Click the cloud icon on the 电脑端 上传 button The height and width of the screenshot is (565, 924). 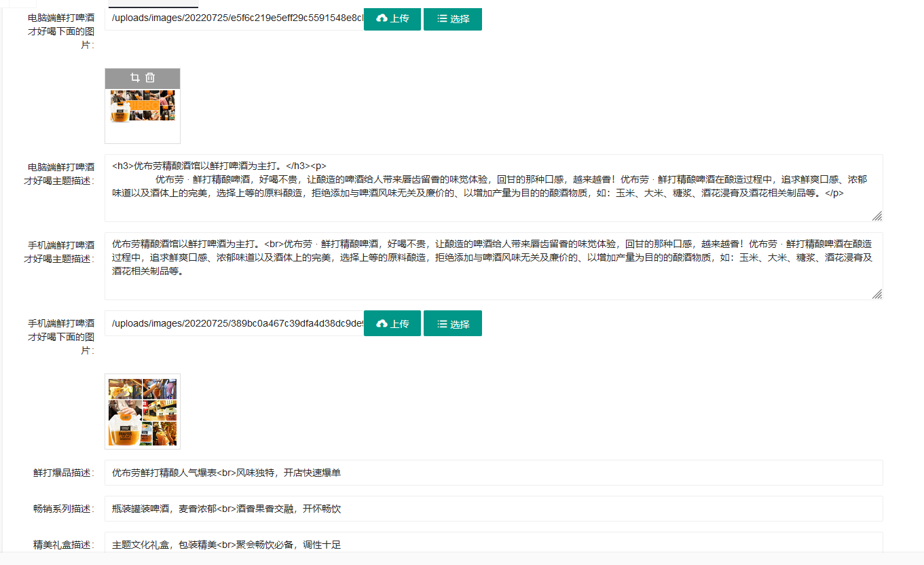(382, 18)
